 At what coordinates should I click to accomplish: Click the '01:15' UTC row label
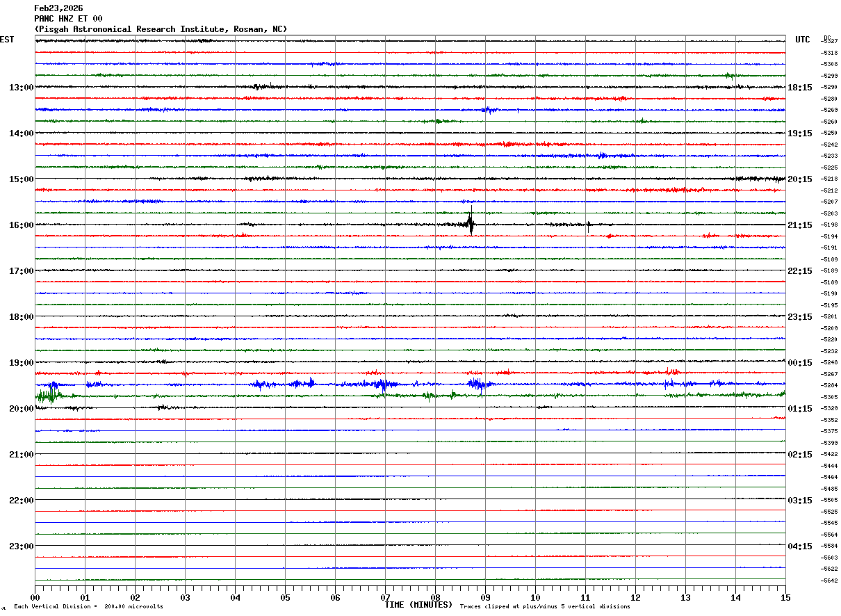pyautogui.click(x=800, y=409)
